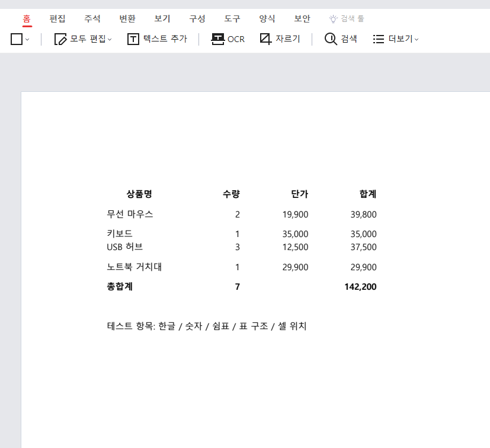Click the 텍스트 추가 label
The width and height of the screenshot is (490, 448).
(165, 39)
